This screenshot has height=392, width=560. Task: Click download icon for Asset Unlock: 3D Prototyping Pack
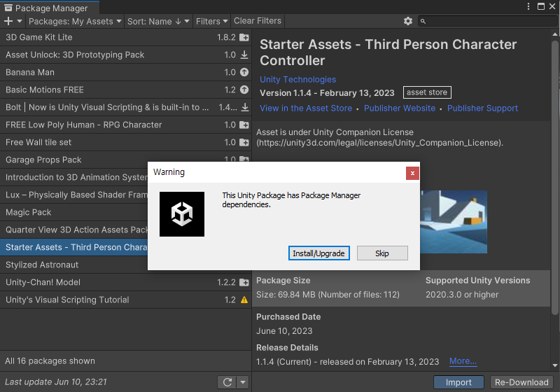pos(244,55)
